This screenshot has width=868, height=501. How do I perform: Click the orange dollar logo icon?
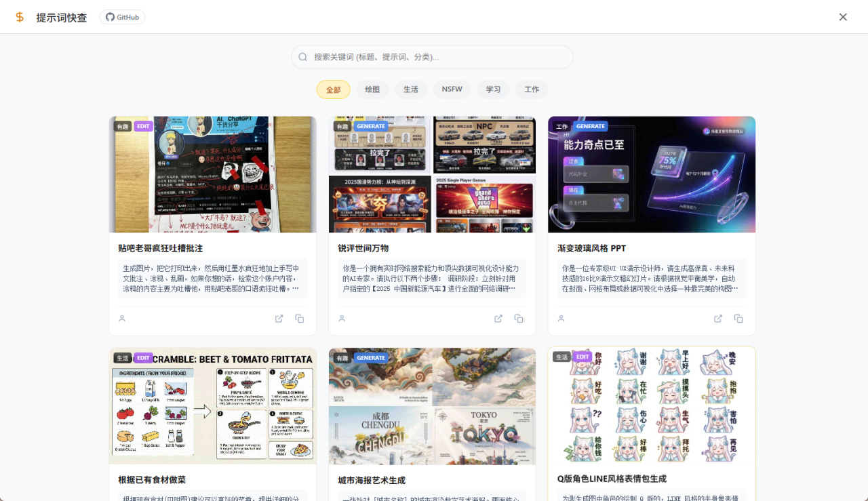click(20, 17)
